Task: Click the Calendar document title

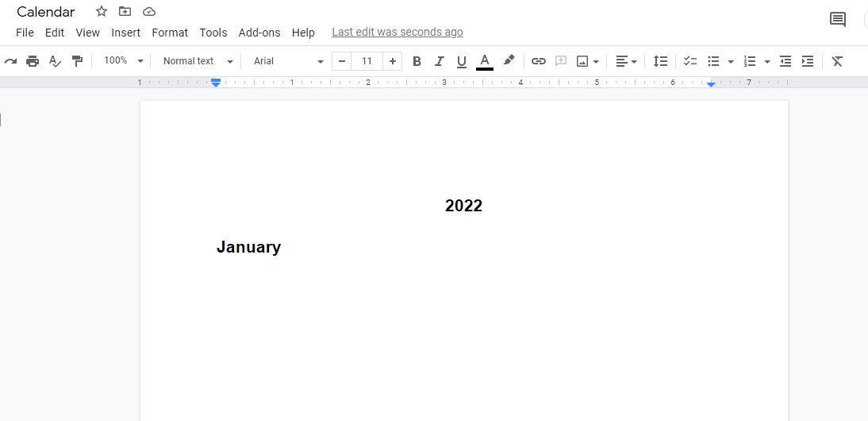Action: (45, 12)
